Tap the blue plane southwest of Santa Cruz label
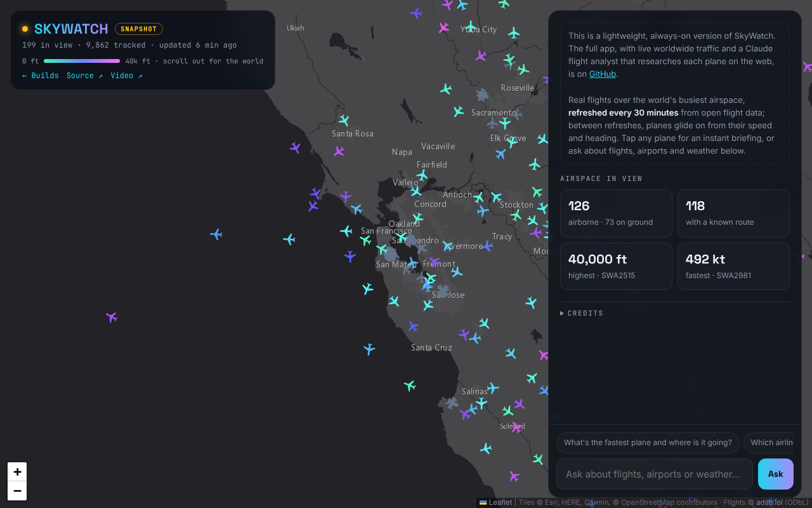The height and width of the screenshot is (508, 812). [x=369, y=349]
